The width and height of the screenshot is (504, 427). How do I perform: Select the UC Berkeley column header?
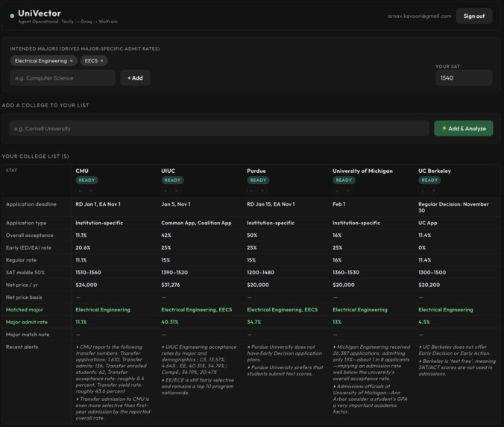435,171
